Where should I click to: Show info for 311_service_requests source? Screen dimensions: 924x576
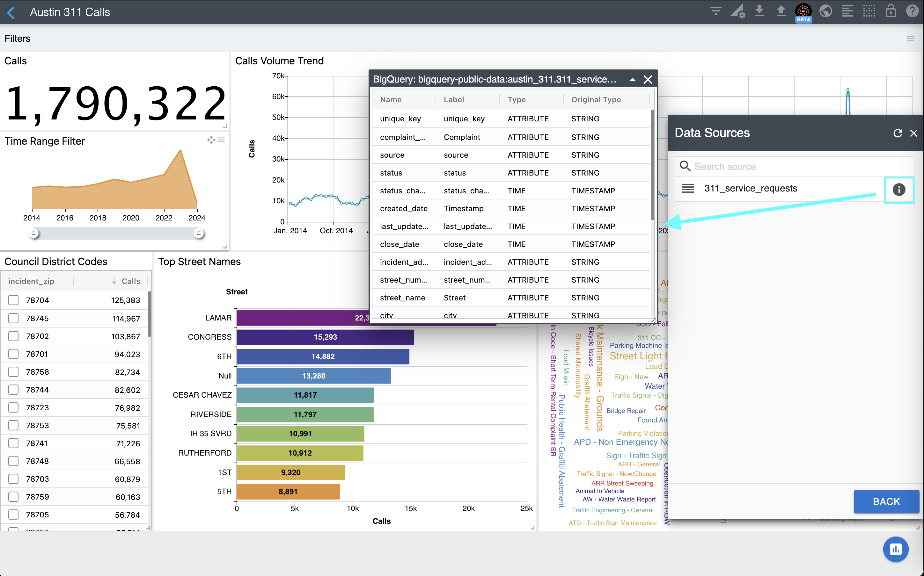(x=898, y=189)
